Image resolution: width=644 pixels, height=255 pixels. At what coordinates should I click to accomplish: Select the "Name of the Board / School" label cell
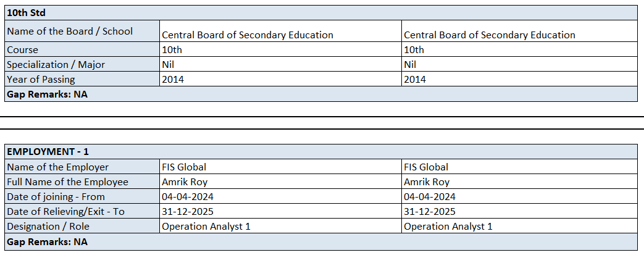click(x=70, y=31)
